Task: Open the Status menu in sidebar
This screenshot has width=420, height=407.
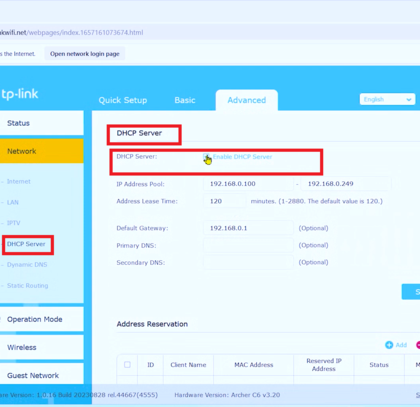Action: [42, 123]
